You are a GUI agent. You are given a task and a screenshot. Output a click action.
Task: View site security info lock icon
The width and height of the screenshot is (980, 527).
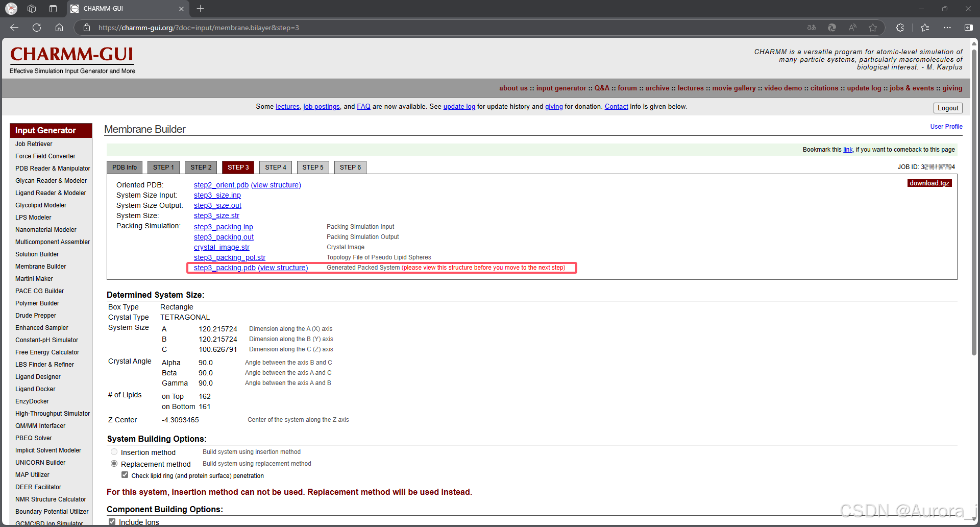point(87,28)
